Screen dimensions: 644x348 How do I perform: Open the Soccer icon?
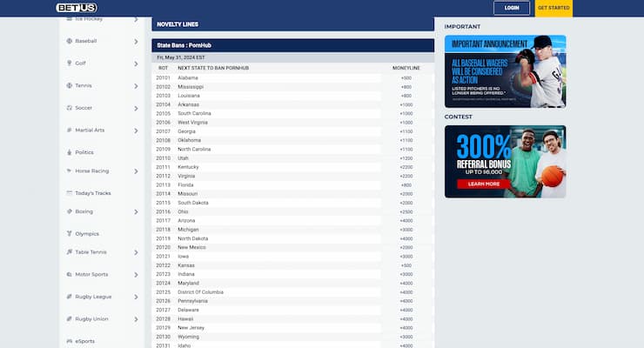pyautogui.click(x=69, y=108)
